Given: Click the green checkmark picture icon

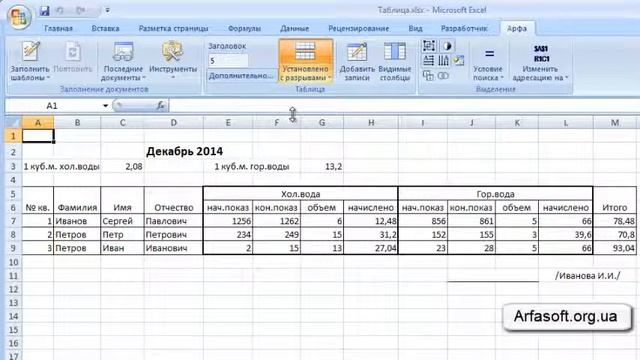Looking at the screenshot, I should tap(459, 61).
